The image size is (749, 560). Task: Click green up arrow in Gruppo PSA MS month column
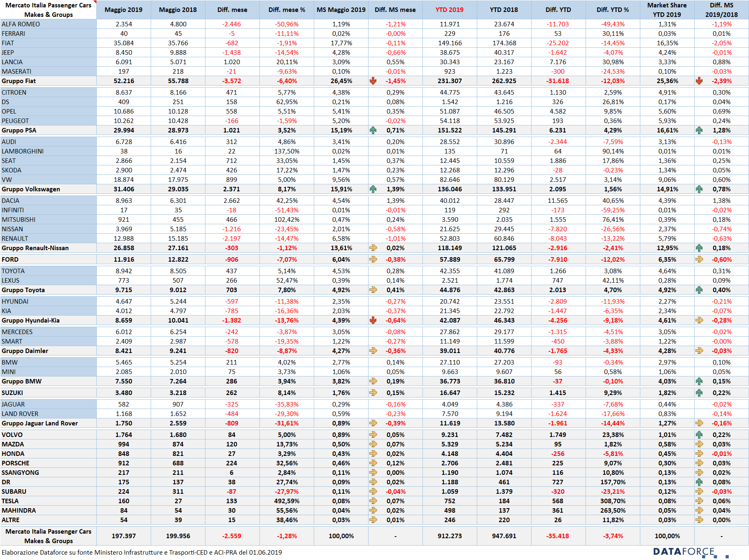(373, 130)
